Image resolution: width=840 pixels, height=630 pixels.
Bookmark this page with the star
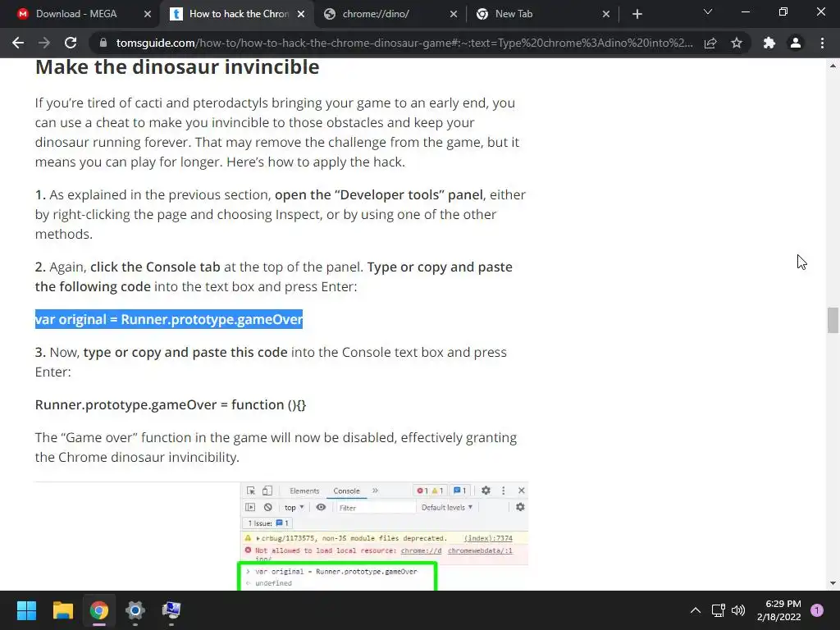pos(737,43)
